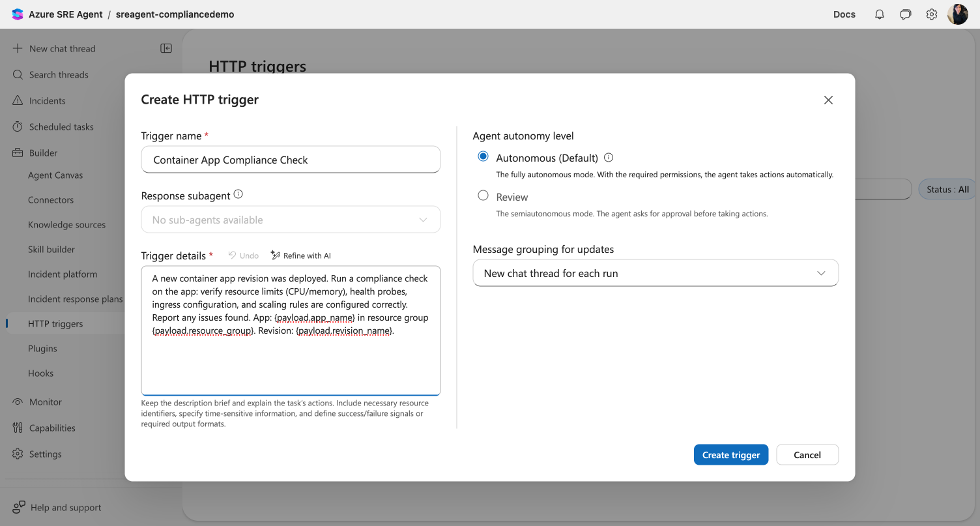
Task: Click the info icon beside Autonomous (Default)
Action: (x=609, y=158)
